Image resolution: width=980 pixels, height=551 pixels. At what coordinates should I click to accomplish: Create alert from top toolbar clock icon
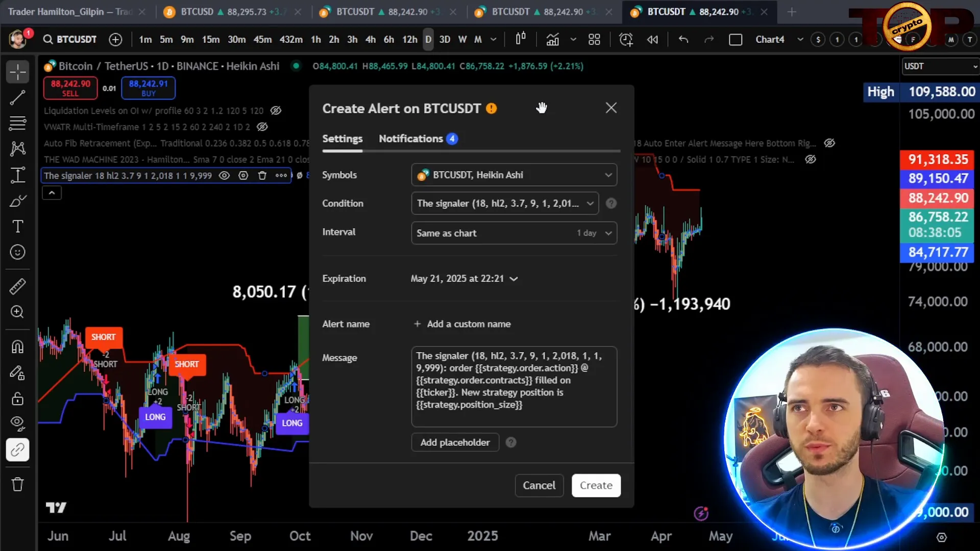pos(626,39)
